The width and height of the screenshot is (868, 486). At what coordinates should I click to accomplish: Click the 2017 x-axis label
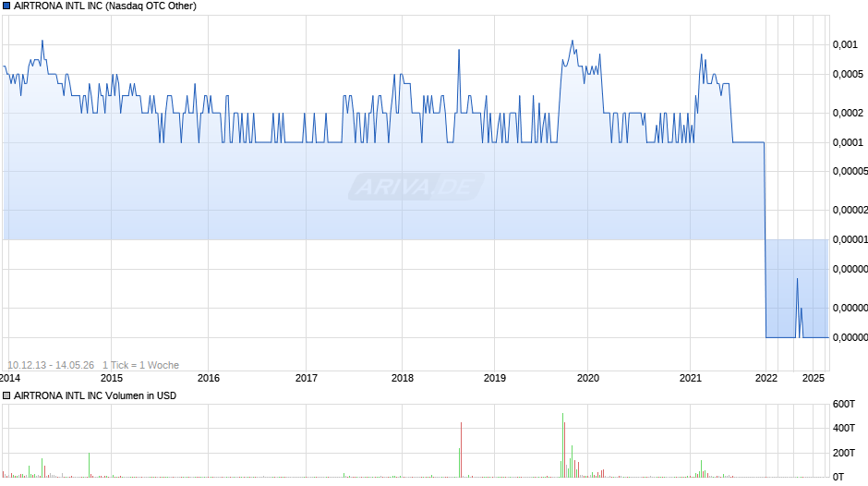pos(307,378)
